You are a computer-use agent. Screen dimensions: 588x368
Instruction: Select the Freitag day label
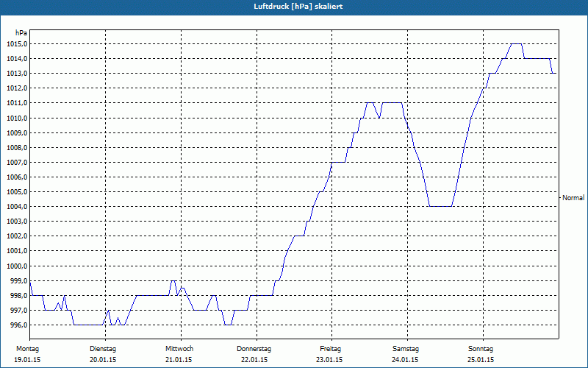(x=330, y=349)
